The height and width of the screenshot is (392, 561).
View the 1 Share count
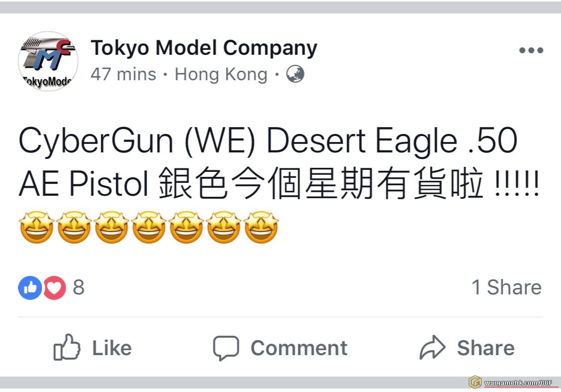(507, 287)
